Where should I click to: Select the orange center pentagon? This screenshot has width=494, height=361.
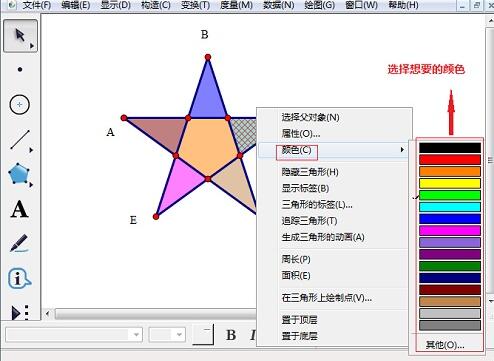point(208,147)
